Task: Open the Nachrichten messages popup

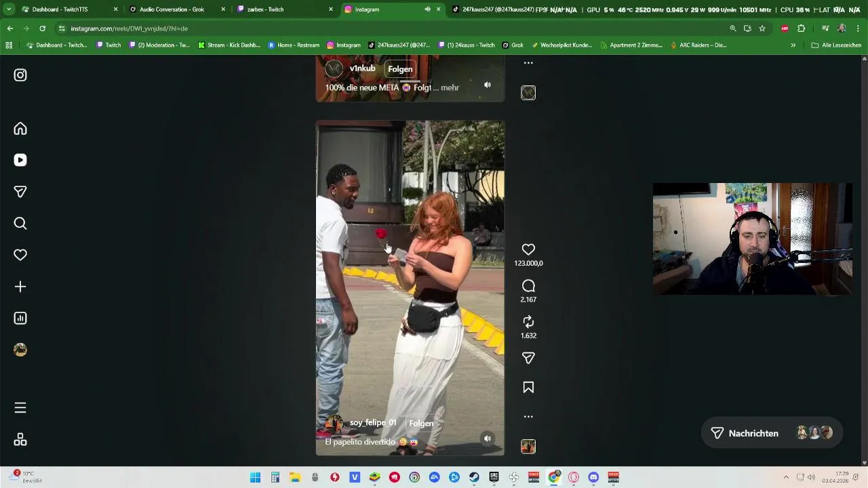Action: pyautogui.click(x=771, y=433)
